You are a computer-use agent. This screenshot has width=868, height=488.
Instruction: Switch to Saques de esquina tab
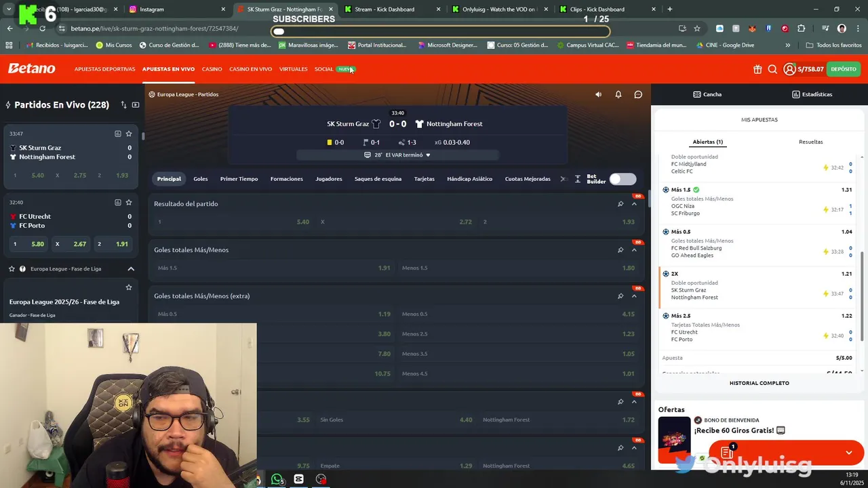click(x=378, y=179)
